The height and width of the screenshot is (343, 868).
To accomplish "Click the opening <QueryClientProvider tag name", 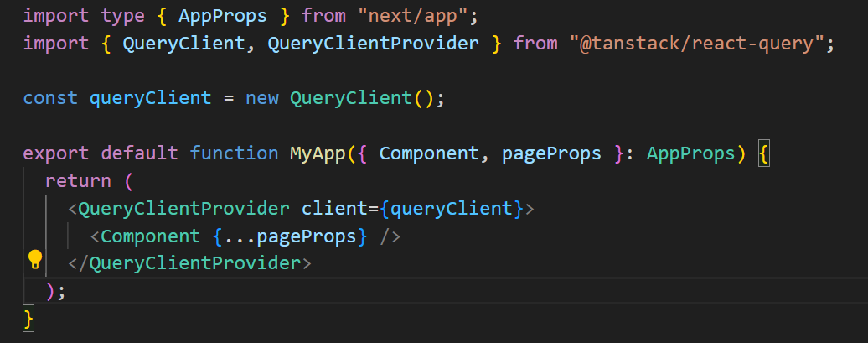I will [183, 209].
